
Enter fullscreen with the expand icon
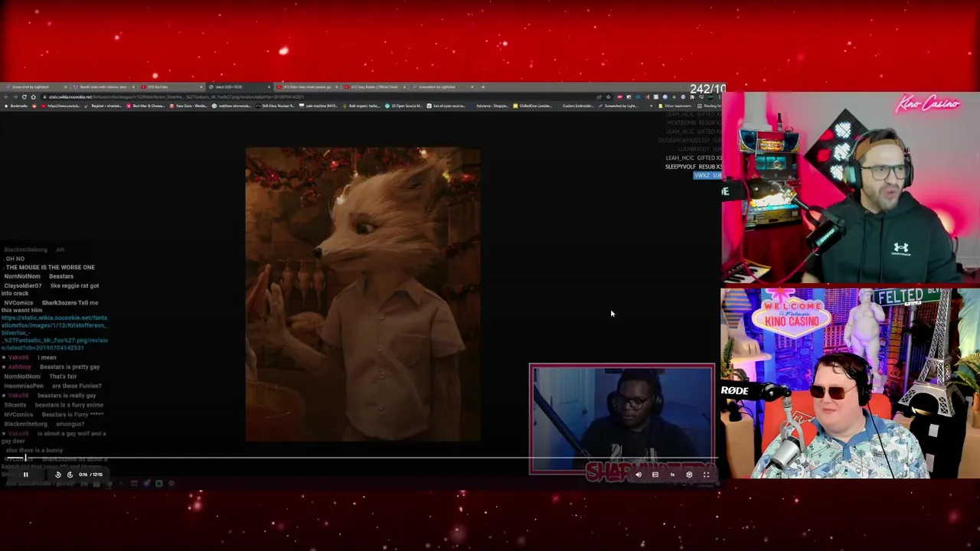click(x=706, y=474)
